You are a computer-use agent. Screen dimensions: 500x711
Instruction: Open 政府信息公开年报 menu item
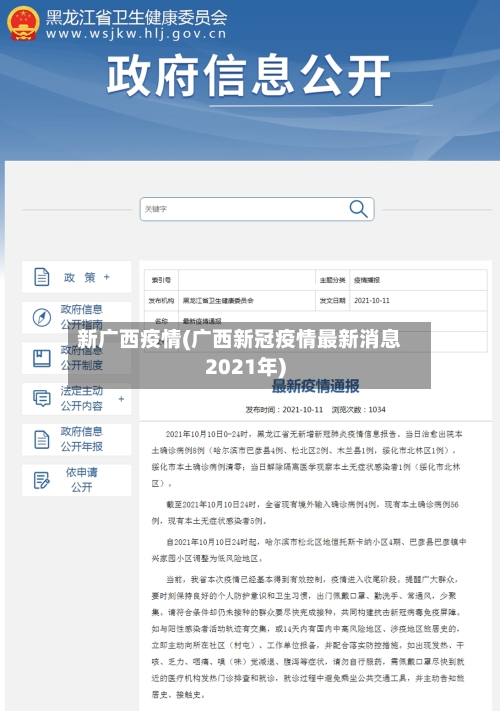coord(76,439)
